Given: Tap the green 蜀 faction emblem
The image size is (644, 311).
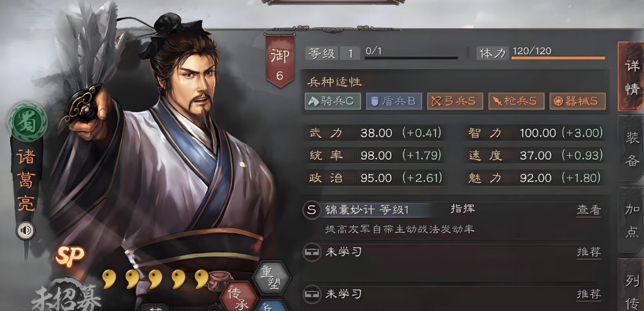Looking at the screenshot, I should pos(28,122).
